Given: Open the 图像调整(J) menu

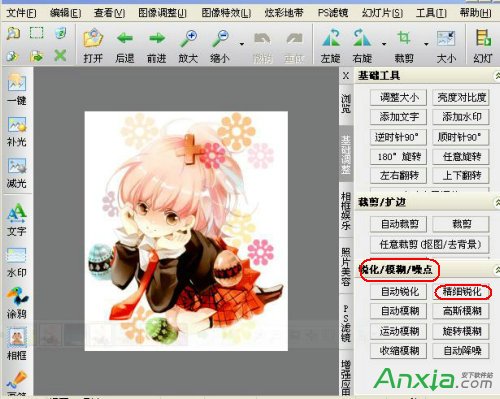Looking at the screenshot, I should 163,13.
